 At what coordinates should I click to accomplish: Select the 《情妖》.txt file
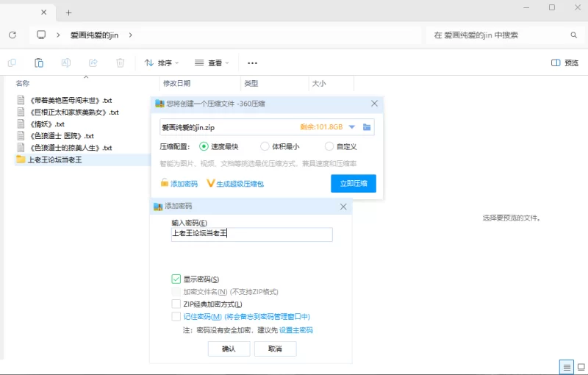[47, 124]
